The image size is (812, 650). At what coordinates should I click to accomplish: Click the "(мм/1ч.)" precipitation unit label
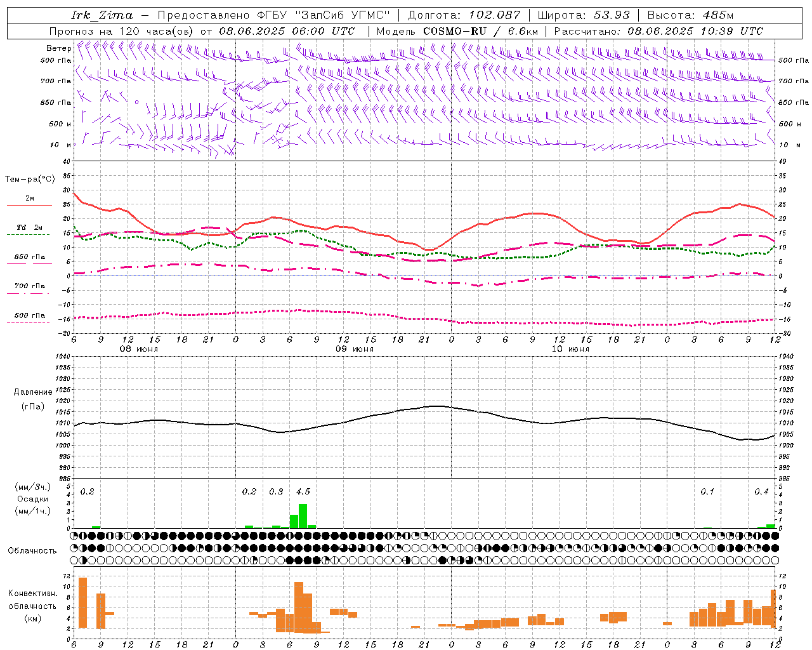[x=33, y=511]
